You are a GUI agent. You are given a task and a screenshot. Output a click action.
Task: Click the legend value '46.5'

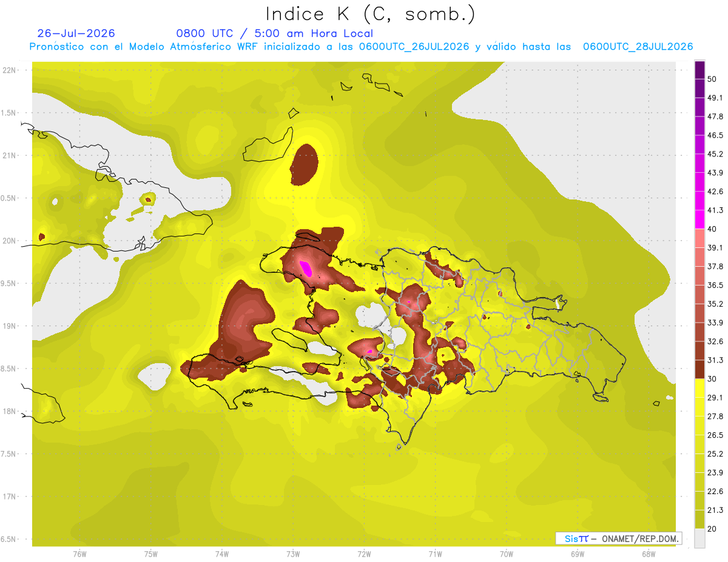[715, 135]
